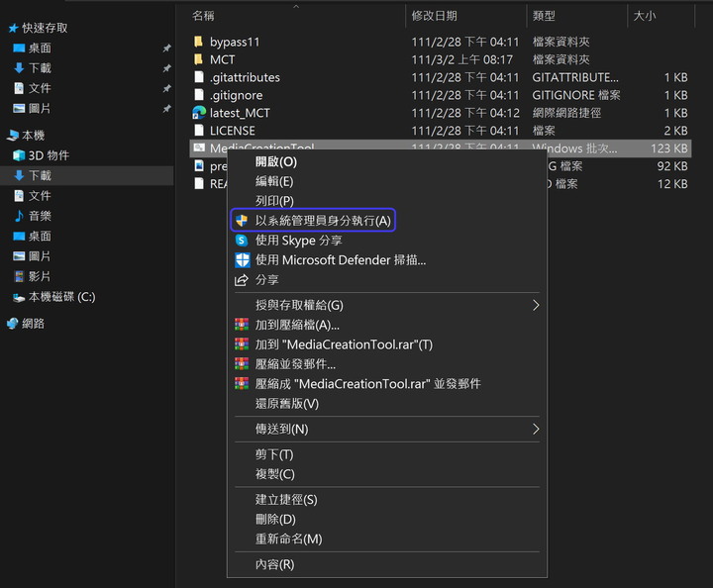
Task: Click the Microsoft Defender shield icon
Action: (x=242, y=260)
